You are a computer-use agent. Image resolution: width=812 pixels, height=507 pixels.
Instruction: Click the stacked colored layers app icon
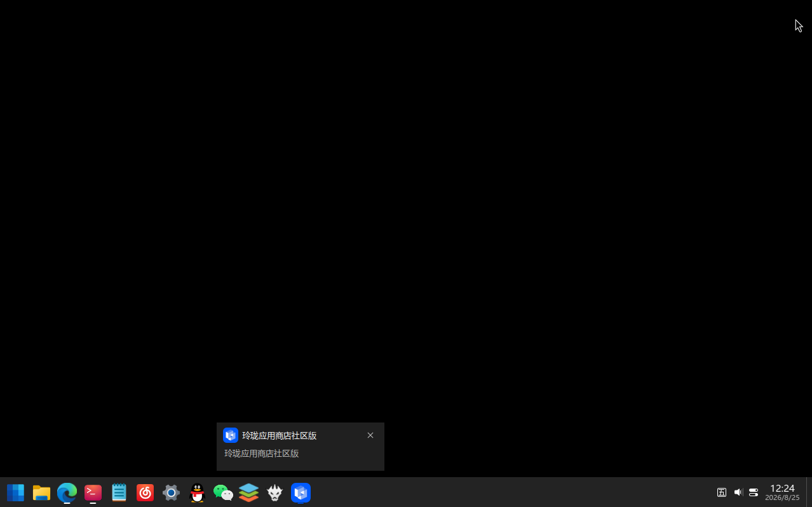[x=248, y=492]
